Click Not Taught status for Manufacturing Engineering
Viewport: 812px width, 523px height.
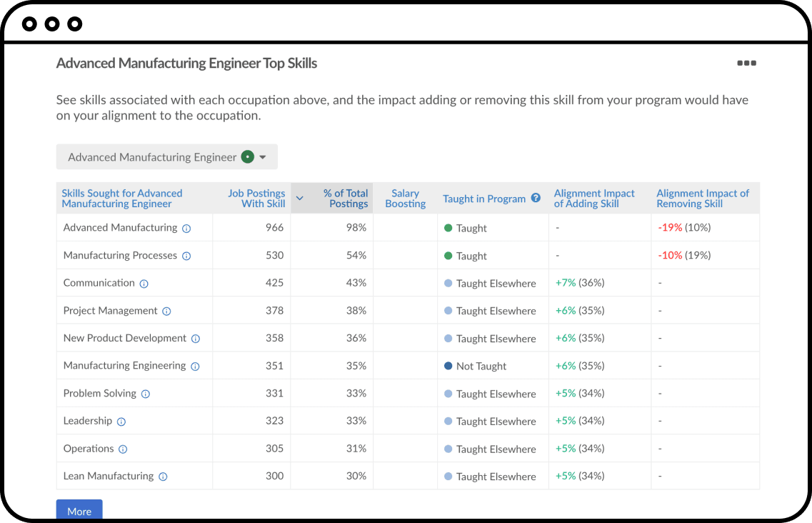481,367
